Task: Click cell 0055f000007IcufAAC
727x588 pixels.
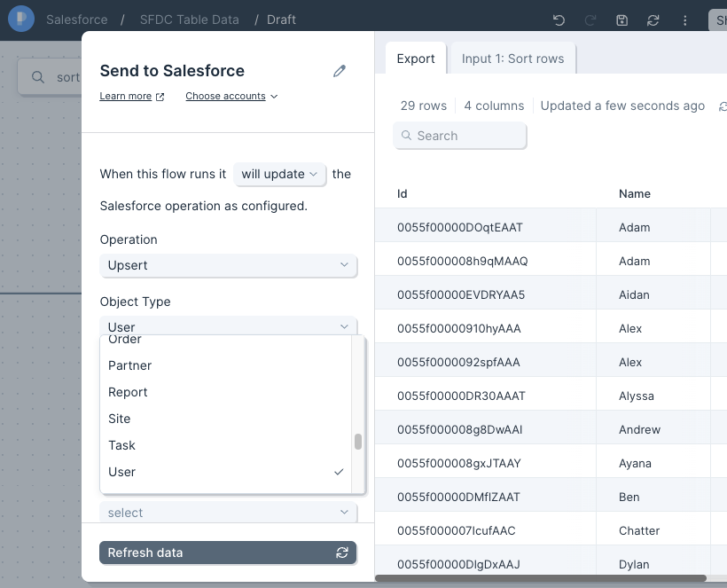Action: [x=486, y=530]
